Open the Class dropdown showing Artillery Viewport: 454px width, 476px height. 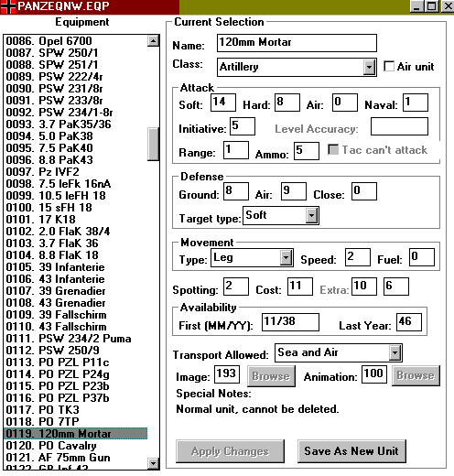pos(369,67)
